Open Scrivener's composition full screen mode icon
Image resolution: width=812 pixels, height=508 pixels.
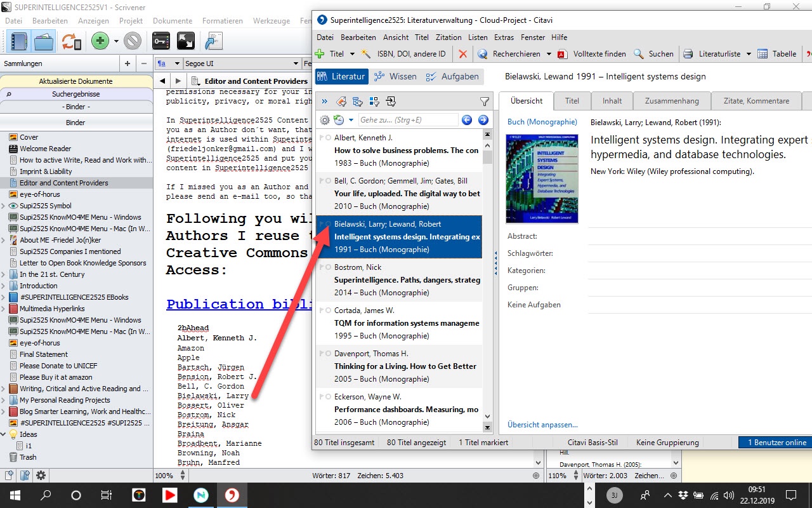pyautogui.click(x=186, y=42)
